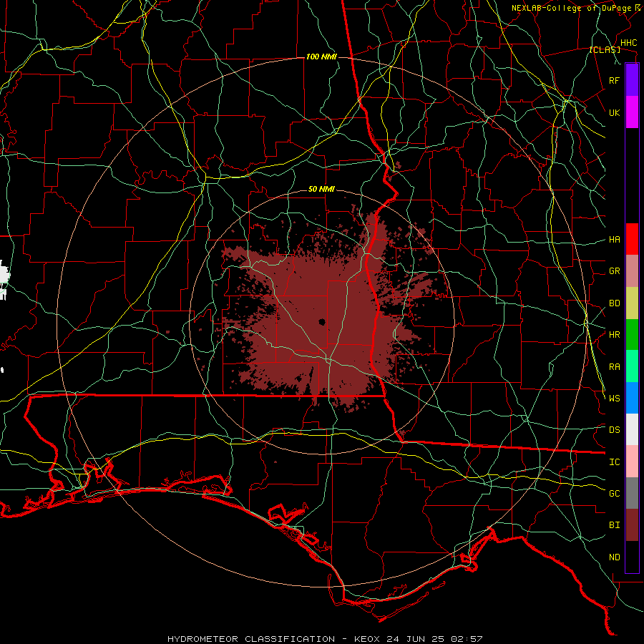Click the 100 NMI range ring label
Viewport: 644px width, 644px height.
pyautogui.click(x=321, y=57)
